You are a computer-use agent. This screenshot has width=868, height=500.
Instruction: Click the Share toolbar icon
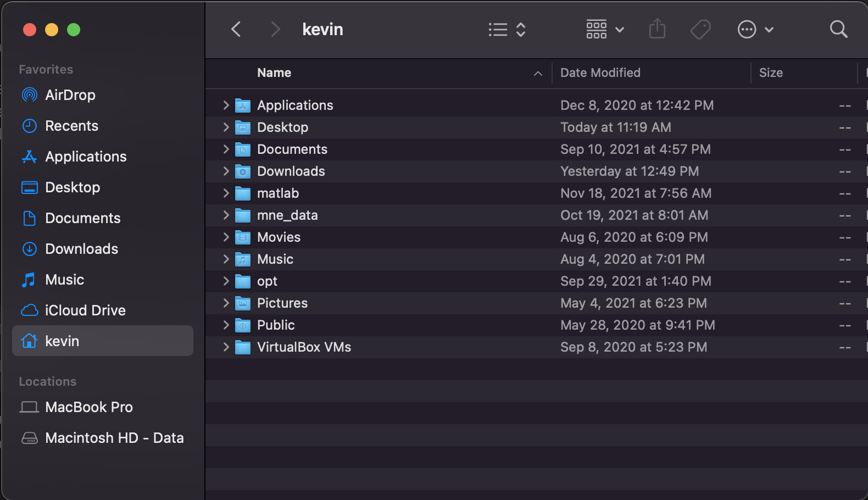(x=657, y=29)
